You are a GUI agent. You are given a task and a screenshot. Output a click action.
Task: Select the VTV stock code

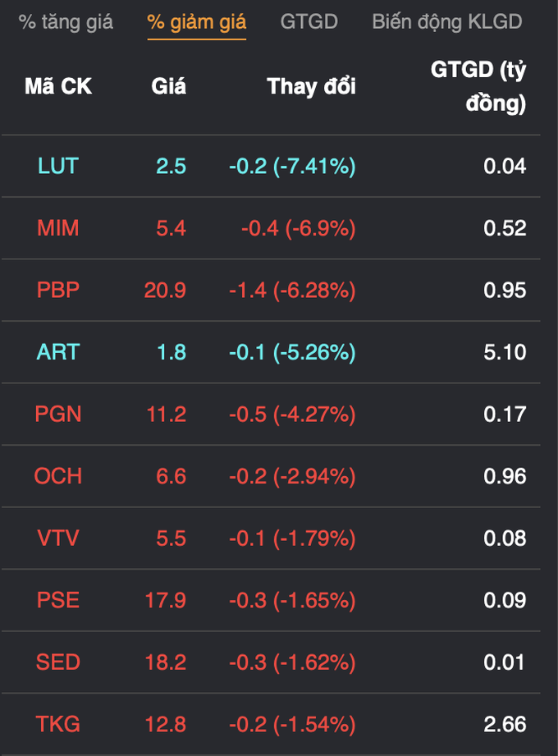[x=58, y=538]
